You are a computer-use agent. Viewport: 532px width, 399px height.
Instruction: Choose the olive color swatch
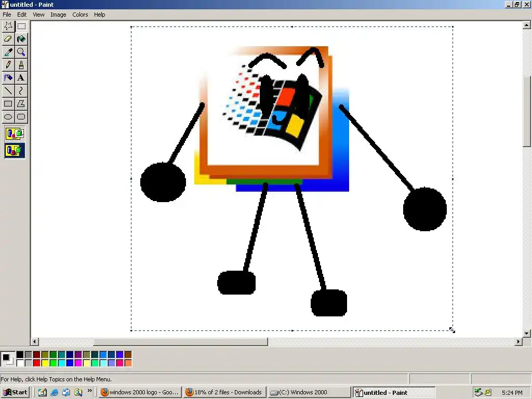click(x=45, y=354)
